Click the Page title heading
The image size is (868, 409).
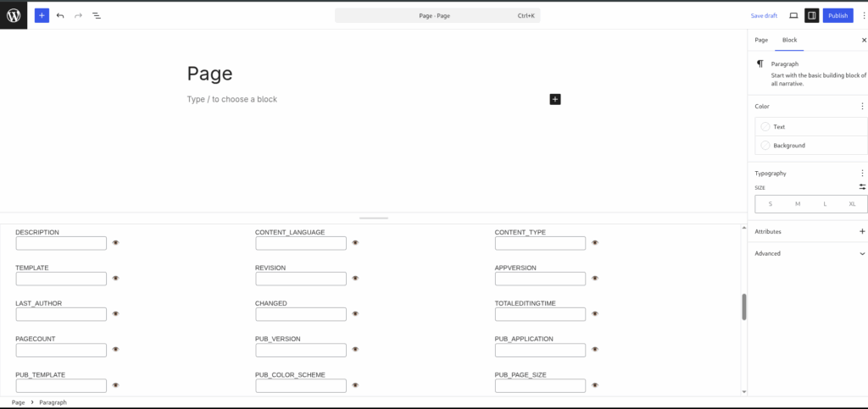pos(210,74)
